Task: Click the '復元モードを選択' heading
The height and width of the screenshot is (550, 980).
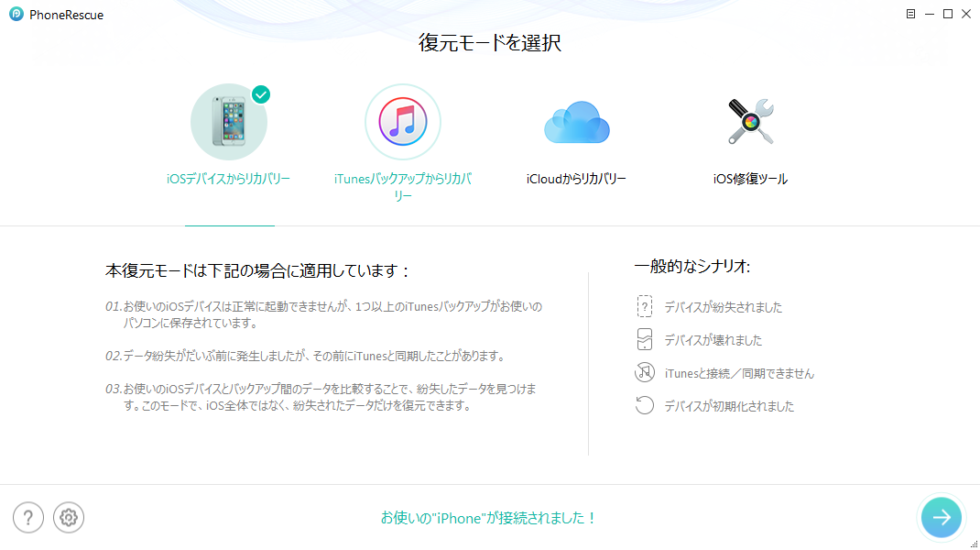Action: 490,42
